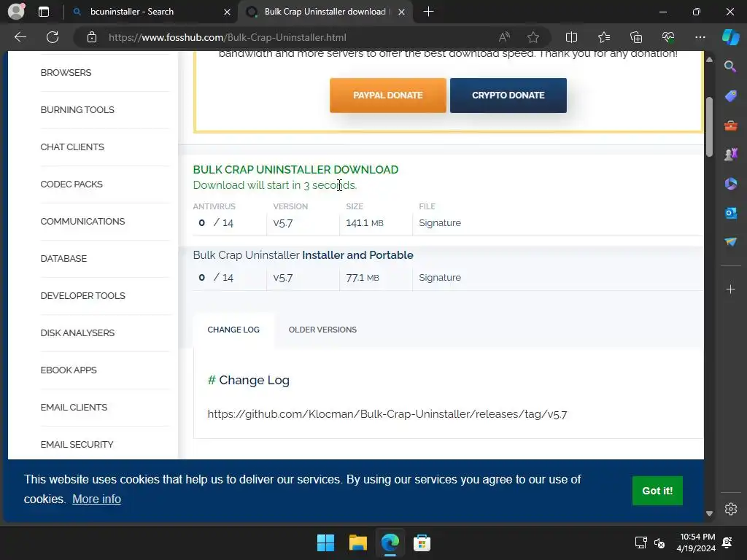This screenshot has width=747, height=560.
Task: Download Bulk Crap Uninstaller Installer and Portable
Action: tap(303, 254)
